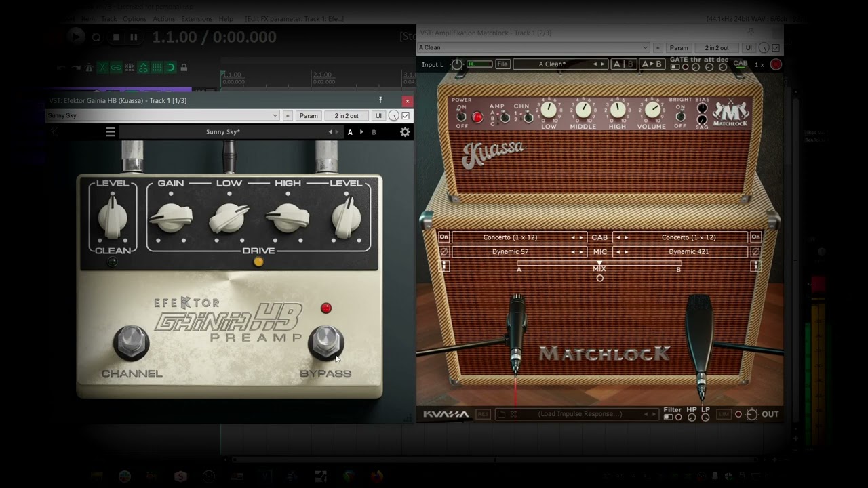Click the Matchlock gate thr knob

tap(696, 67)
